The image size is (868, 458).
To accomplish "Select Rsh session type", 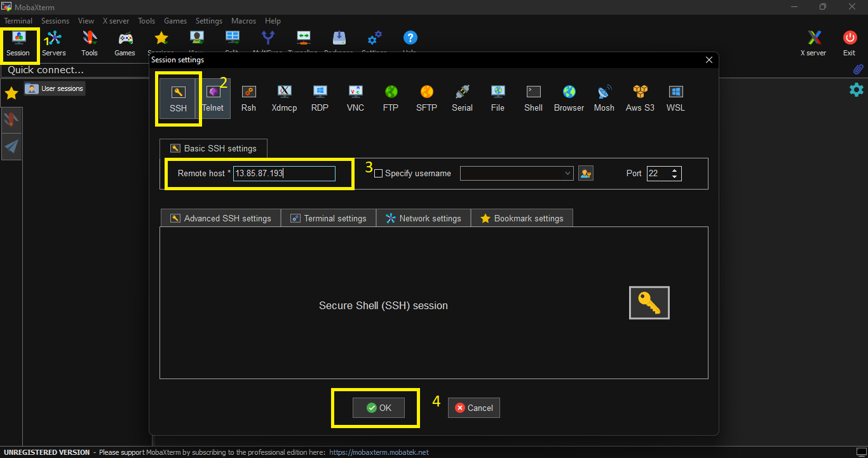I will 248,99.
